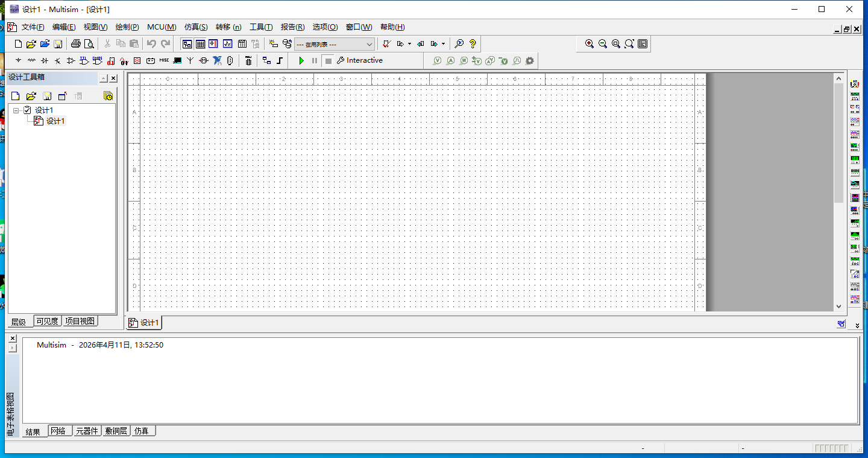Click the print preview icon

(89, 44)
